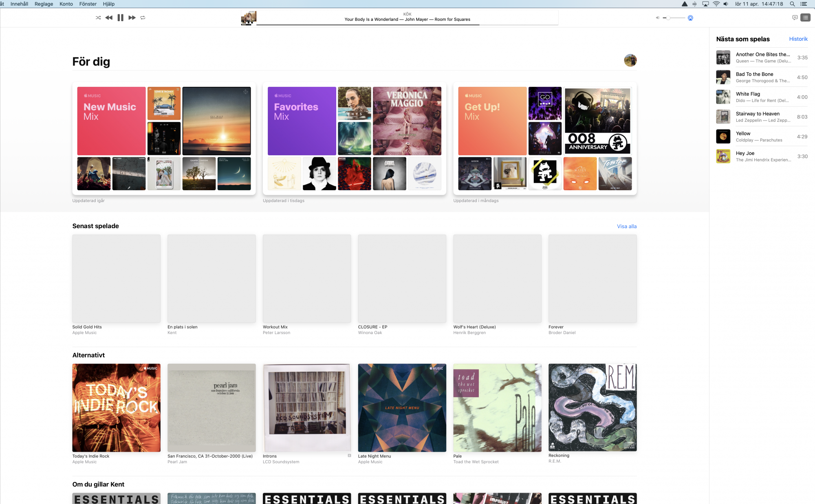Hide the Up Next queue sidebar

pyautogui.click(x=805, y=18)
